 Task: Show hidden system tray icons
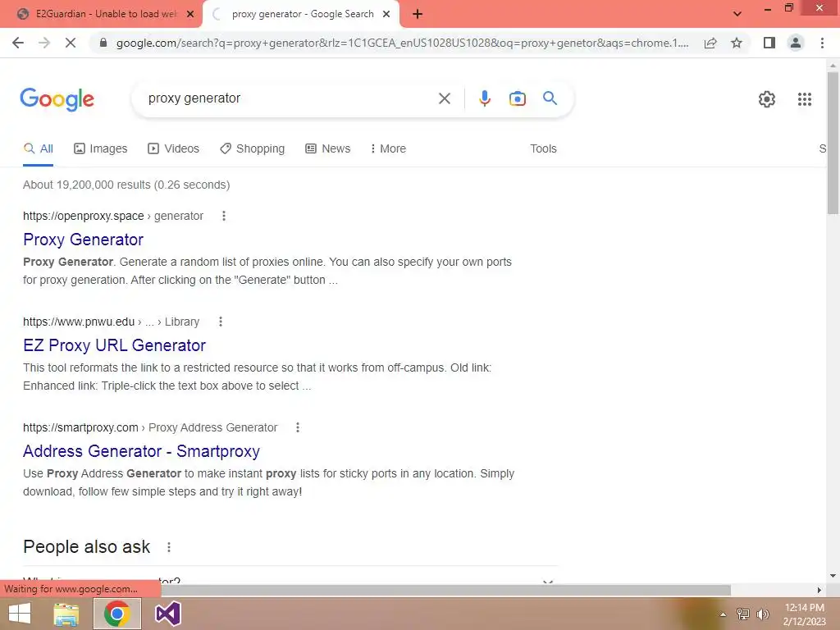click(x=723, y=614)
